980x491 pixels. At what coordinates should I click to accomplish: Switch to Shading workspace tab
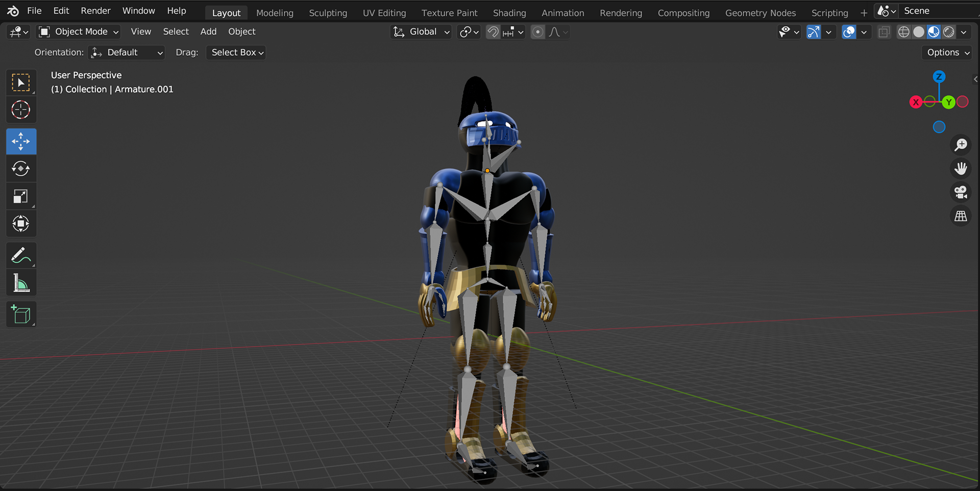click(x=509, y=13)
